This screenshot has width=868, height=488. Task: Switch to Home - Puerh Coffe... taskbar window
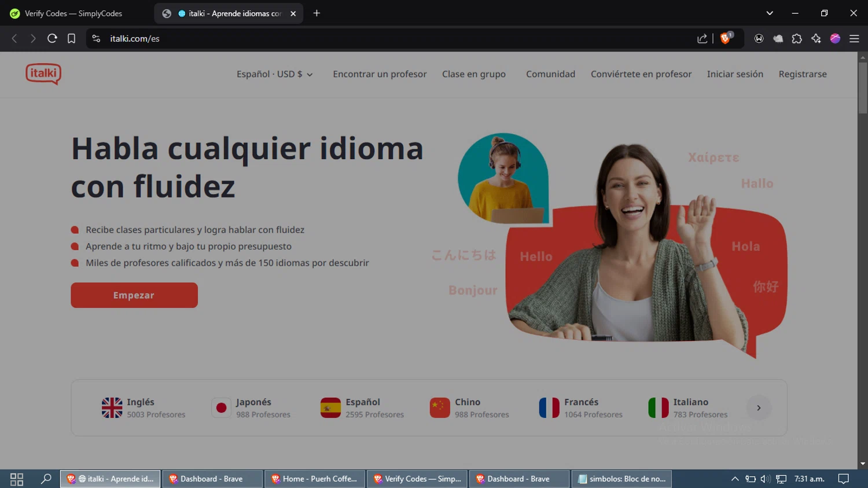[x=315, y=479]
